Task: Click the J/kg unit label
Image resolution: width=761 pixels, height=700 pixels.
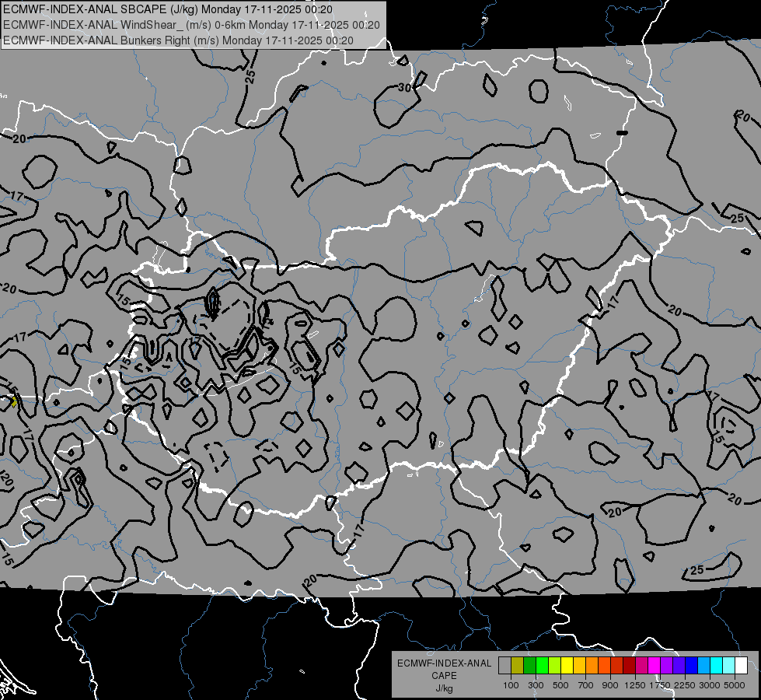Action: [444, 688]
